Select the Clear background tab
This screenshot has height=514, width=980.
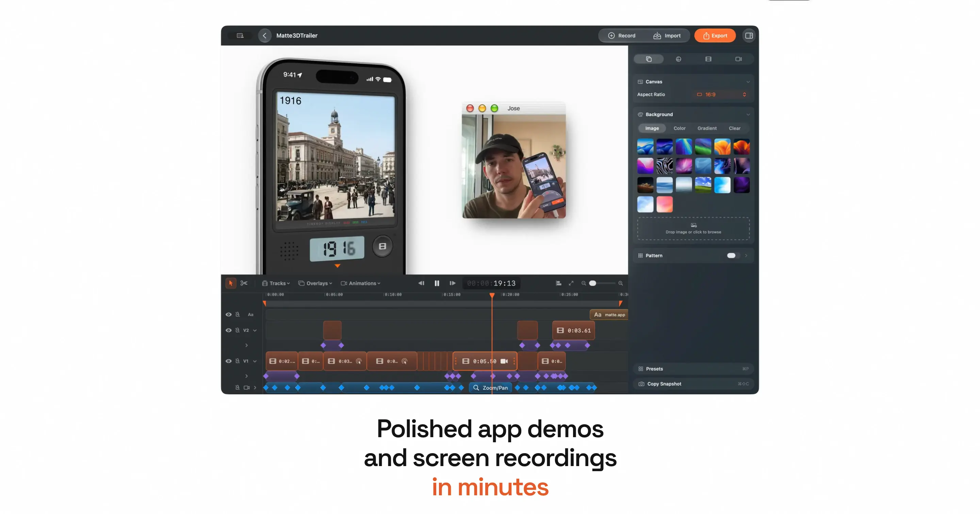point(735,128)
